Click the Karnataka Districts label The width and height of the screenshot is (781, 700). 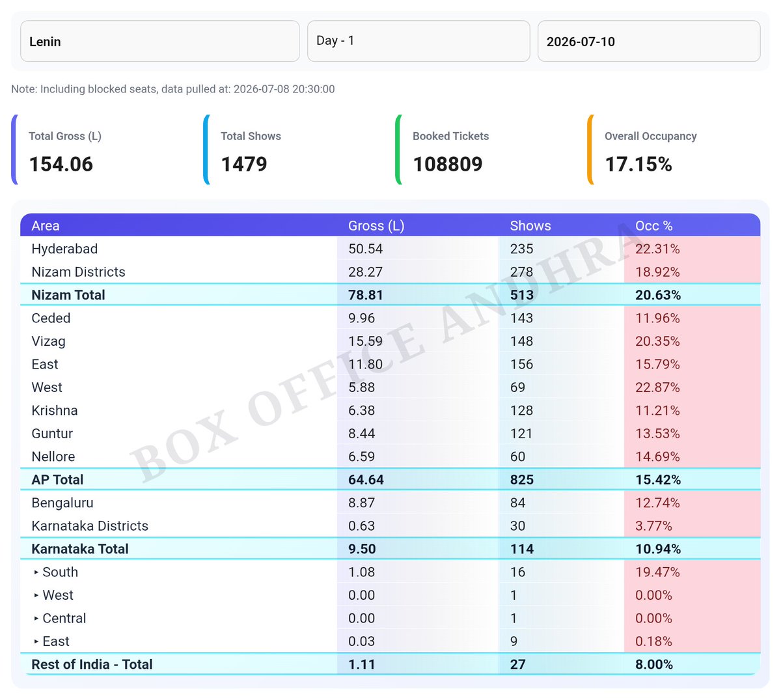pyautogui.click(x=90, y=526)
